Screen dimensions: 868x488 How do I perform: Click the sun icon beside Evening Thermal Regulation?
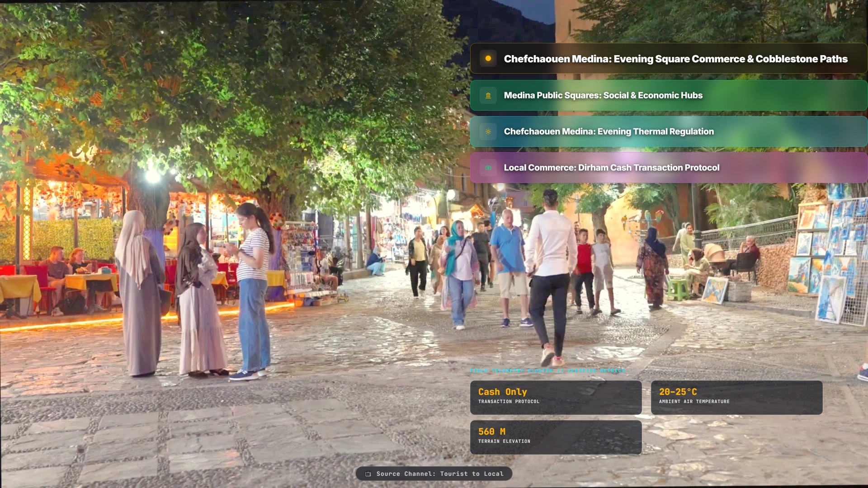coord(488,131)
